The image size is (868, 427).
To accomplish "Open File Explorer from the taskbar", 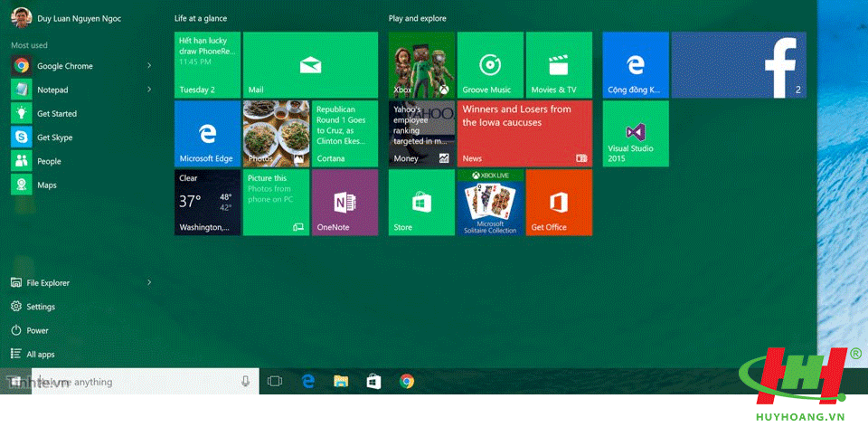I will pos(341,381).
